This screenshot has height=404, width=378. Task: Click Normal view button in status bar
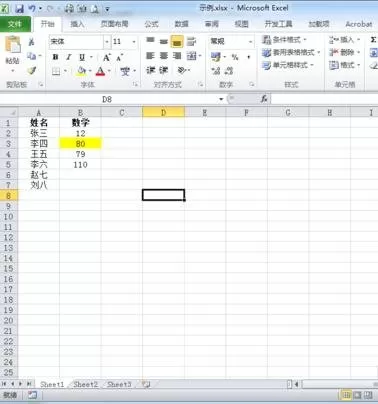(347, 396)
